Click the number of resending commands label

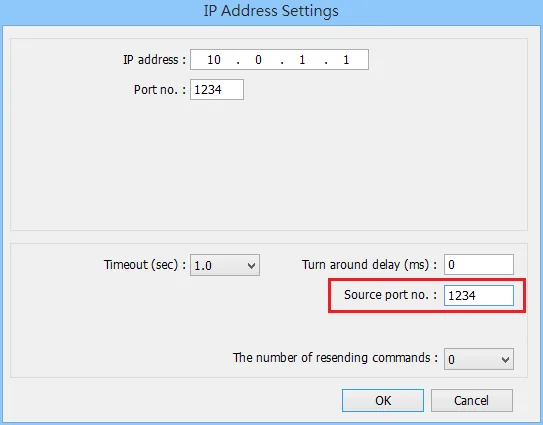coord(335,357)
